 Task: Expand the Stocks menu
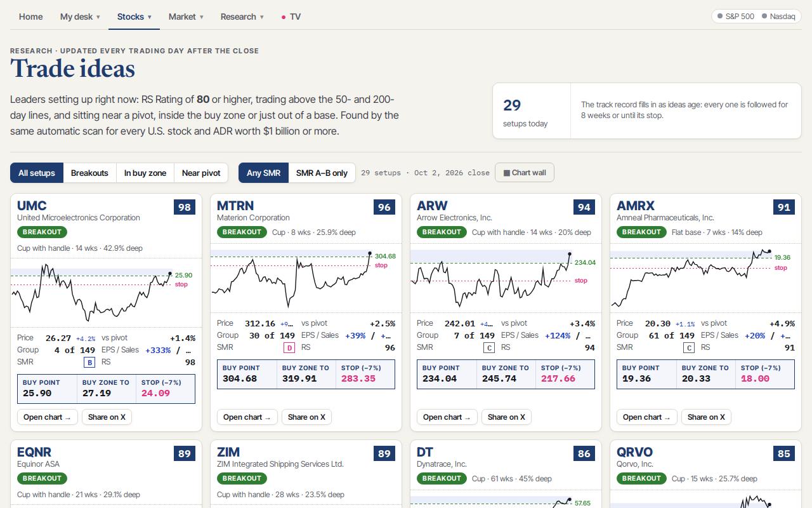pyautogui.click(x=134, y=17)
